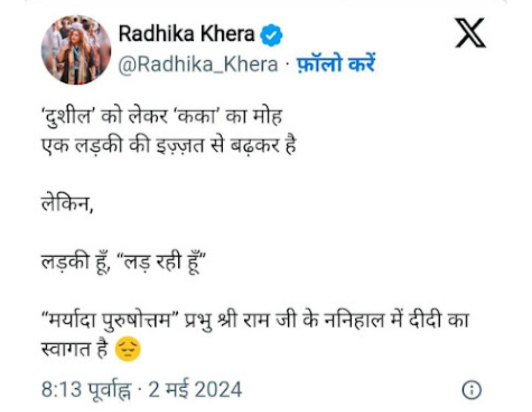Click the quoted word 'दुशील'

coord(70,119)
